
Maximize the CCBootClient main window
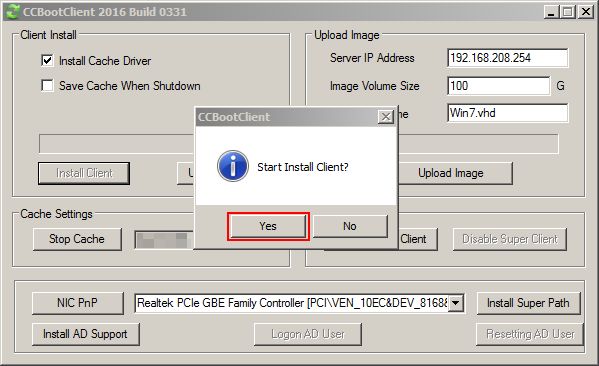[x=568, y=12]
